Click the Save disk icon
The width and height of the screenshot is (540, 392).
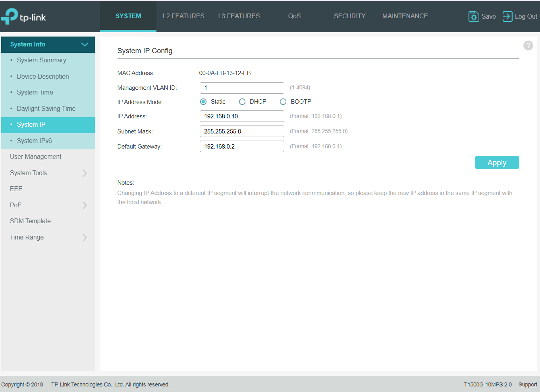[x=473, y=16]
